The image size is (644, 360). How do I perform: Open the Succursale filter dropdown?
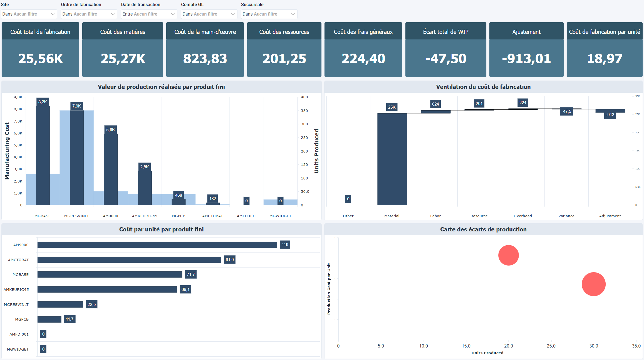pyautogui.click(x=269, y=14)
